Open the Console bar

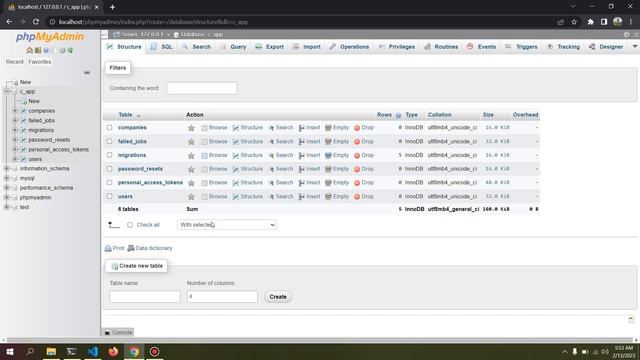tap(118, 333)
